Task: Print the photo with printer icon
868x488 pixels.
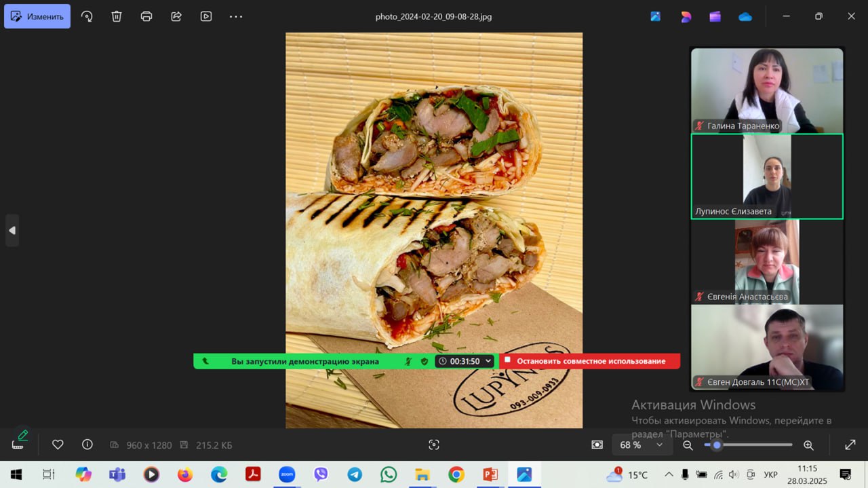Action: coord(146,16)
